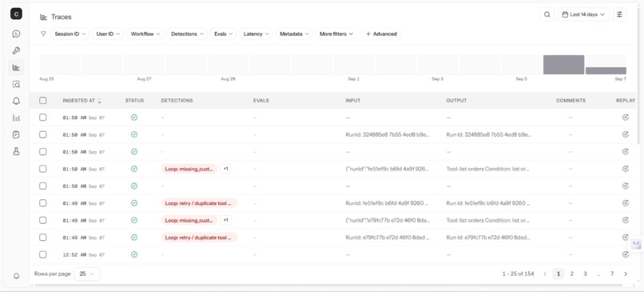Screen dimensions: 644x292
Task: Click the + Advanced filter button
Action: pyautogui.click(x=381, y=34)
